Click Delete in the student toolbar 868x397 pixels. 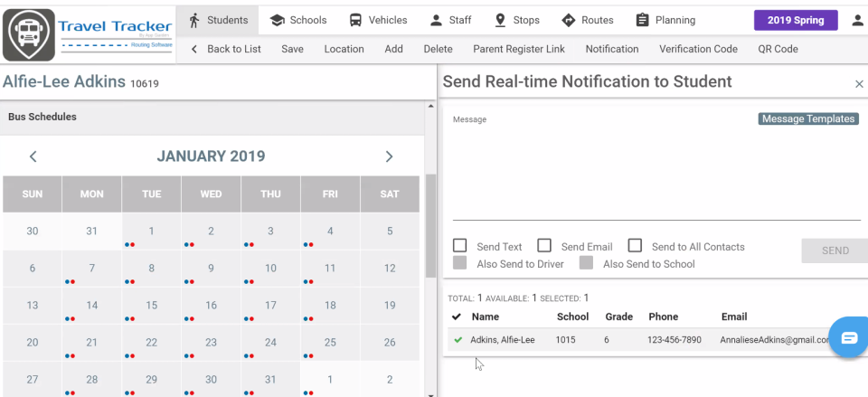coord(438,49)
